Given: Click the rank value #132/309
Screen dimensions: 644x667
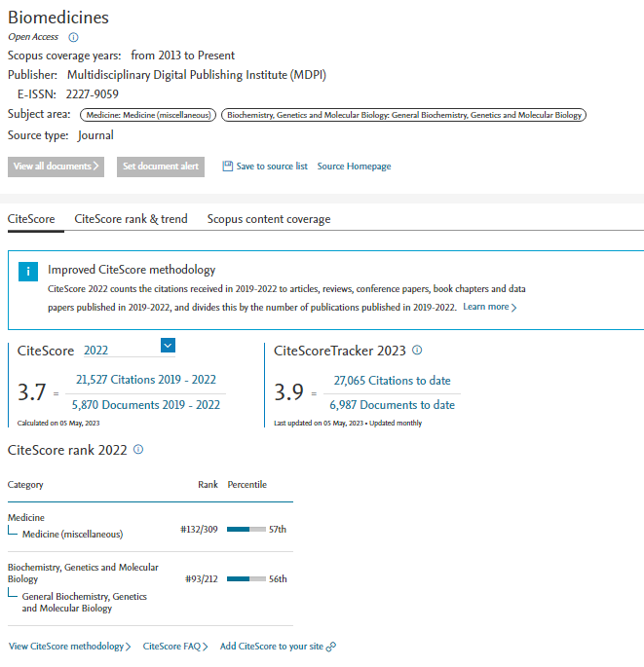Looking at the screenshot, I should (199, 529).
